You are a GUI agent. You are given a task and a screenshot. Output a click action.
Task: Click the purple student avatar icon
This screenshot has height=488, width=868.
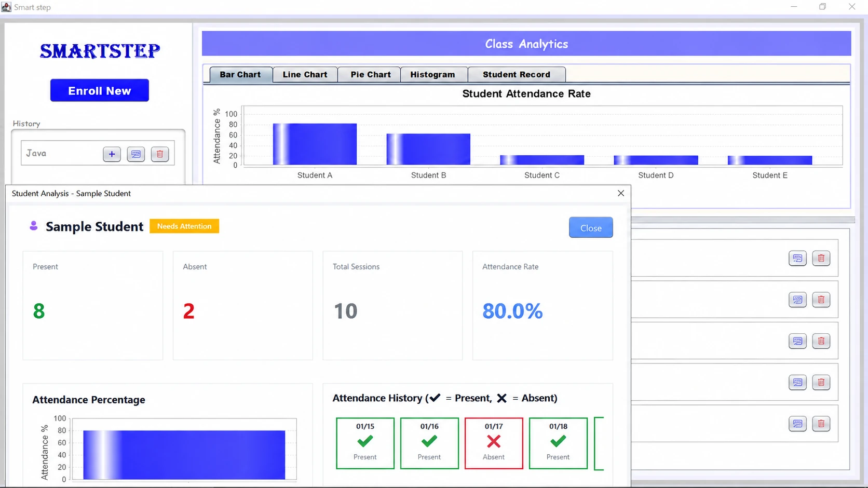click(x=34, y=226)
